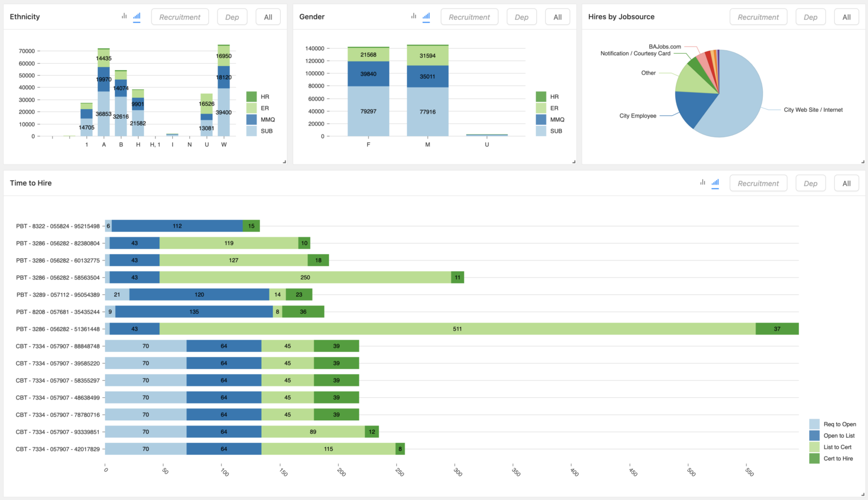Switch Ethnicity chart to grouped bar view
The height and width of the screenshot is (500, 868).
[x=124, y=16]
